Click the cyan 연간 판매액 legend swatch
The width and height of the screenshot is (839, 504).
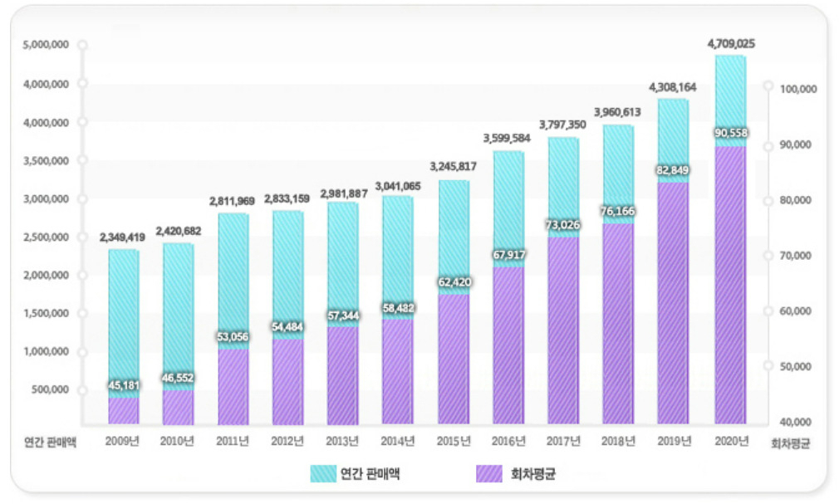pyautogui.click(x=323, y=473)
